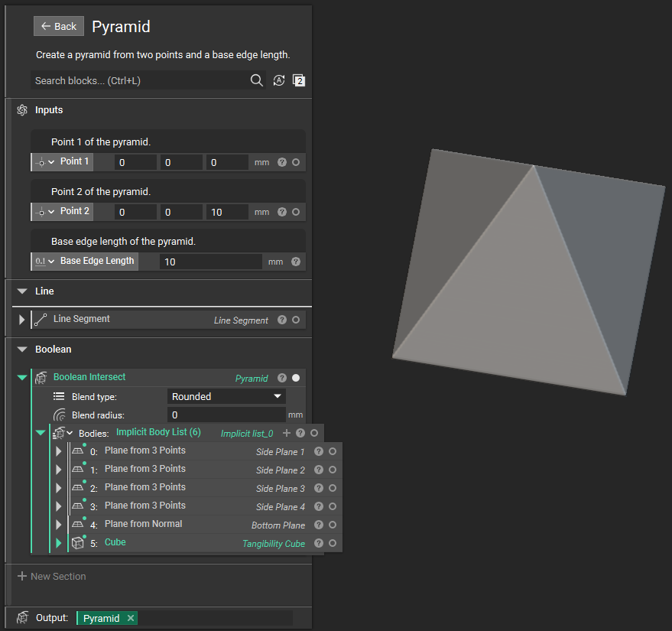This screenshot has height=631, width=672.
Task: Click the Boolean Intersect block icon
Action: 41,378
